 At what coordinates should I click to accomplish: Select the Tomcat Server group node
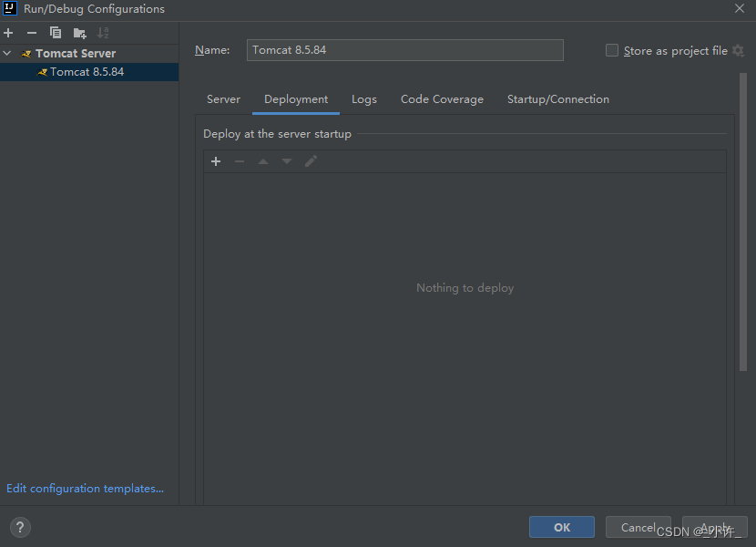click(76, 53)
